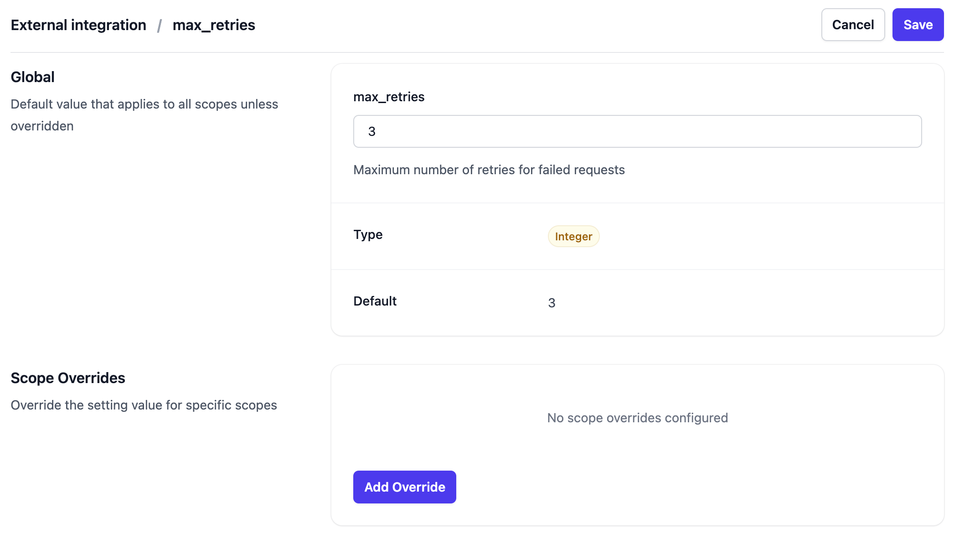Focus the max_retries value input field

(637, 131)
